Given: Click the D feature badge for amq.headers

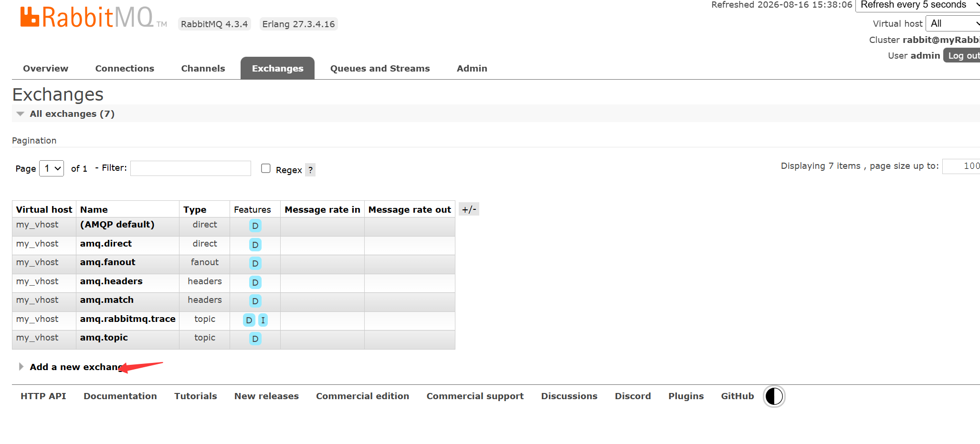Looking at the screenshot, I should 255,282.
